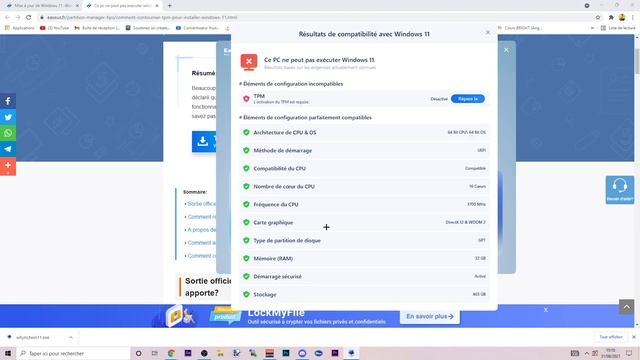Show hidden system tray icons

[587, 353]
